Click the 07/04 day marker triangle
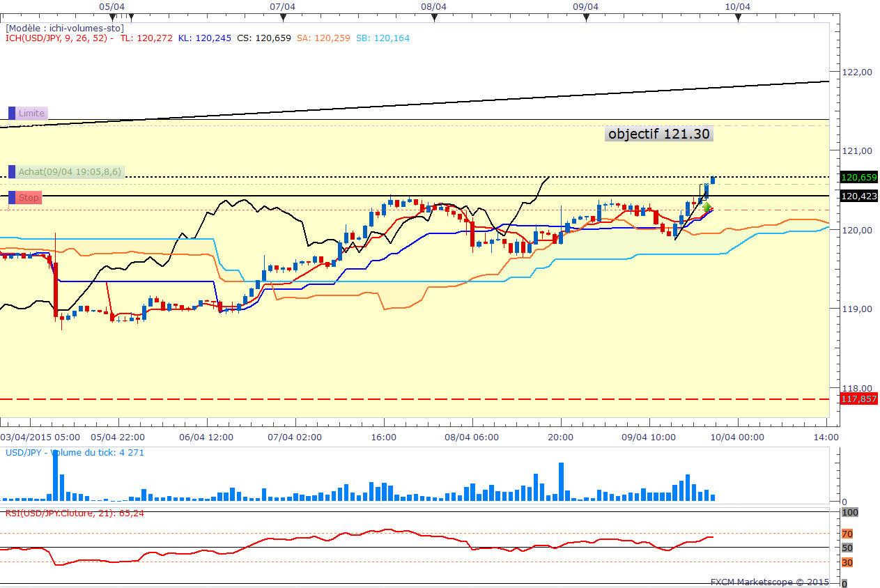Image resolution: width=880 pixels, height=588 pixels. point(282,18)
